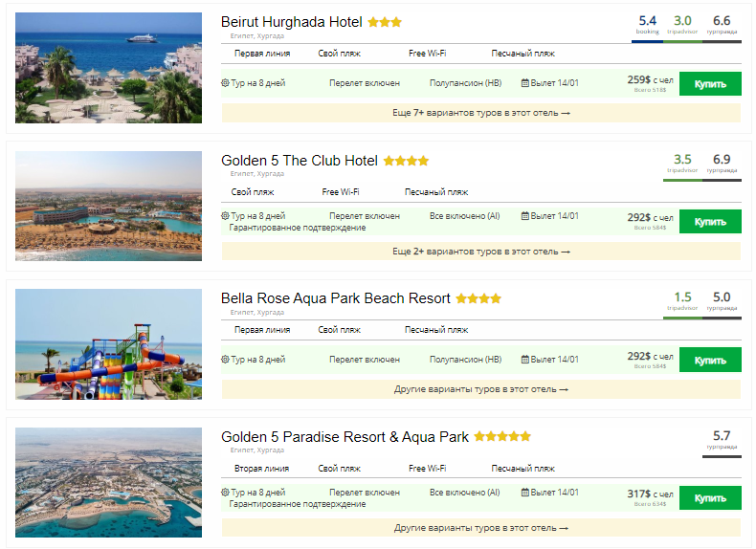Open the Bella Rose Aqua Park Beach Resort link
756x549 pixels.
[336, 298]
